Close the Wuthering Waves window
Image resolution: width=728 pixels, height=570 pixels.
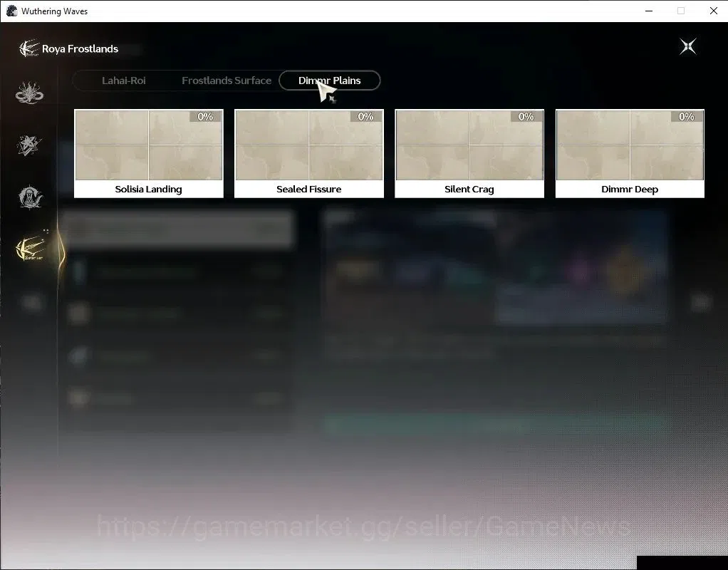714,11
